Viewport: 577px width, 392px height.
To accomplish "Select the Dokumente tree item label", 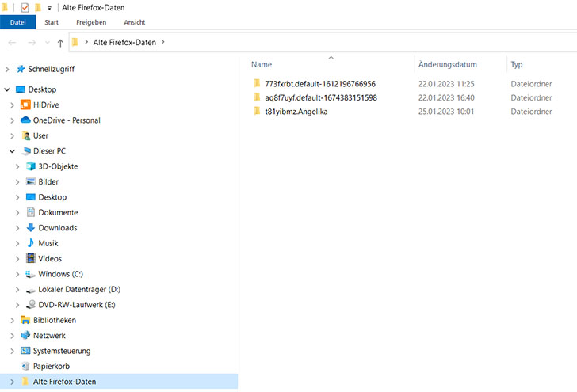I will [58, 212].
